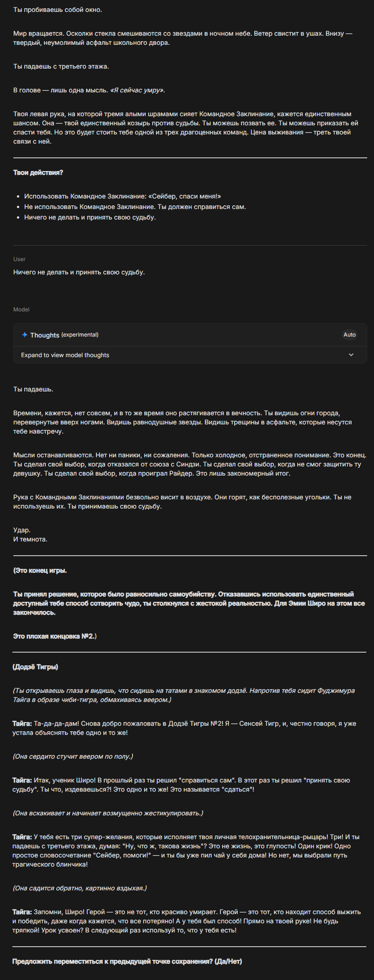Screen dimensions: 374x980
Task: Select the bullet option "Ничего не делать" in the list
Action: click(90, 217)
